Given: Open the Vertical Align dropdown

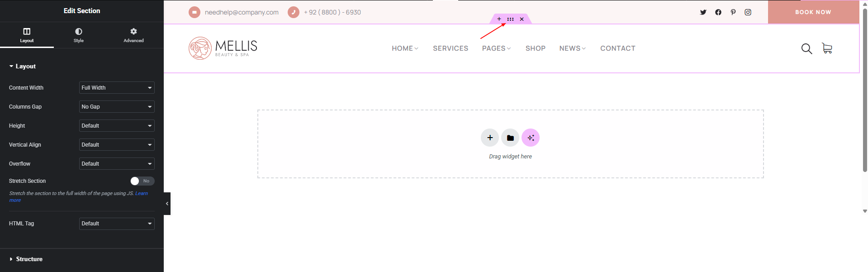Looking at the screenshot, I should [x=117, y=145].
